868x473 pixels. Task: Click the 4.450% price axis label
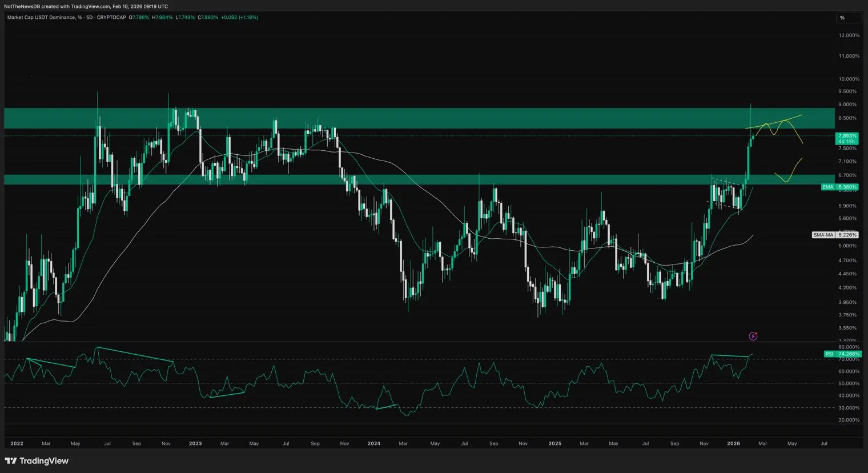tap(847, 274)
